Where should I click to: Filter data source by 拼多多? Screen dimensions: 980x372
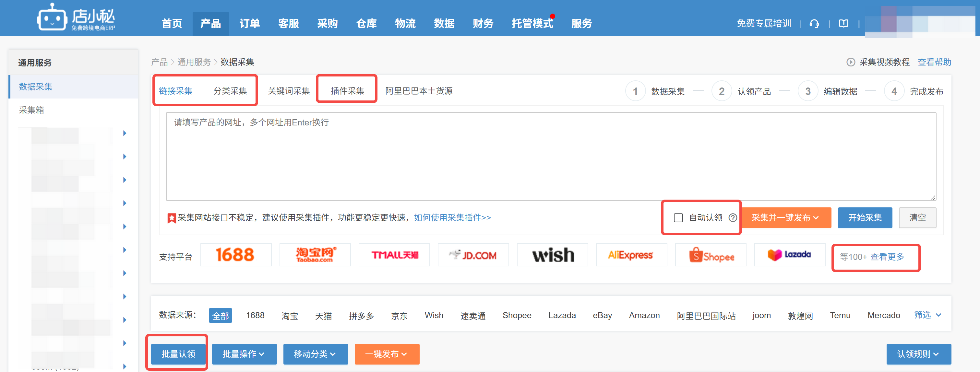[361, 315]
